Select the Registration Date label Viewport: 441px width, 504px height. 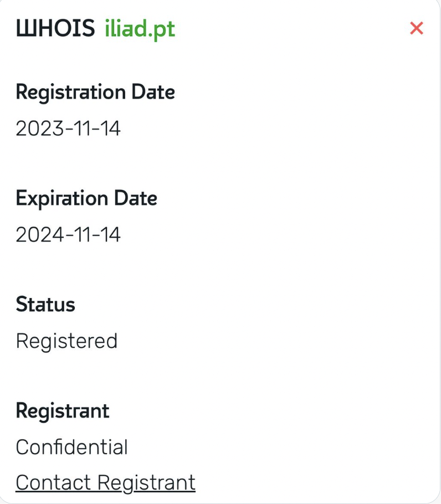coord(95,92)
